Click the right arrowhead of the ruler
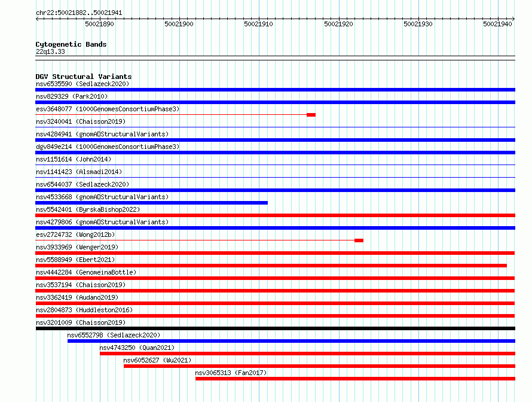The image size is (532, 402). point(513,19)
